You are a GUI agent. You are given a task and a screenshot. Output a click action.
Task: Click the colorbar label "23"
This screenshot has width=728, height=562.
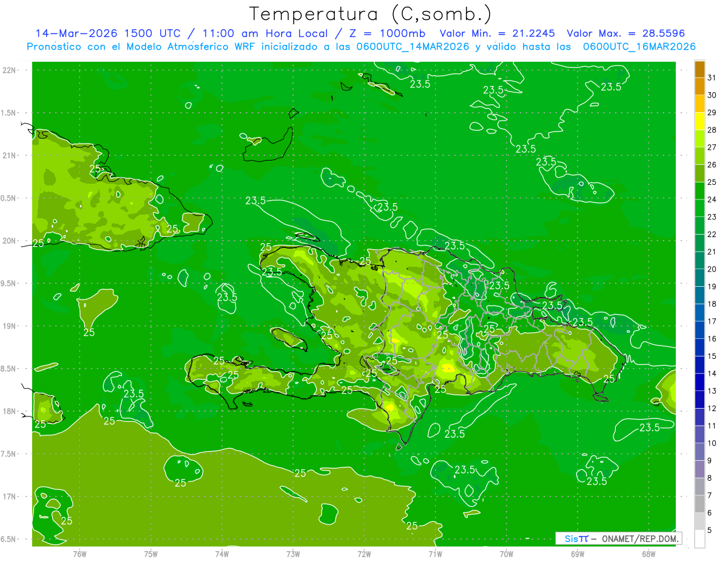(712, 217)
